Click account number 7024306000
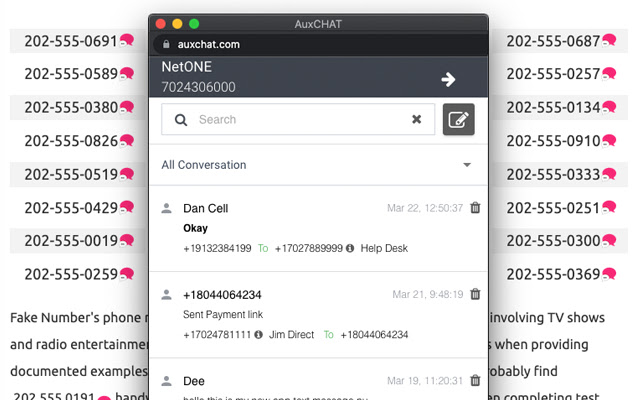640x400 pixels. [198, 87]
